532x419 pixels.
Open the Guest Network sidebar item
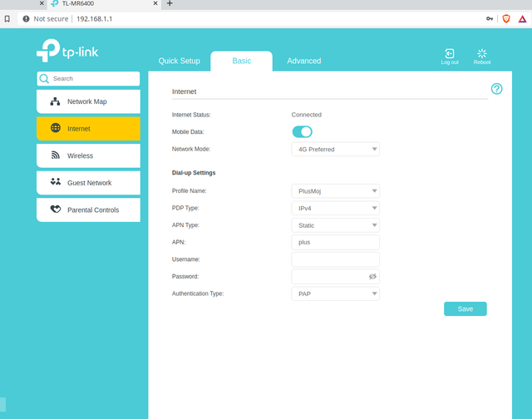coord(88,183)
